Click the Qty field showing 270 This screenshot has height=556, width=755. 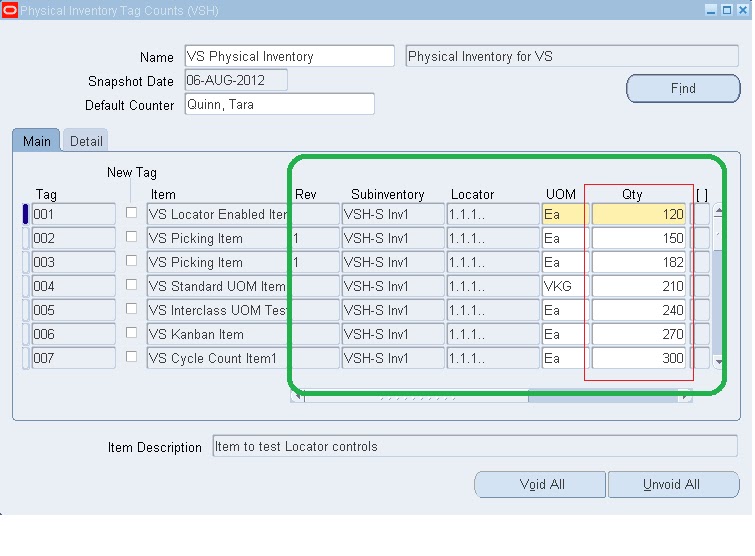(638, 335)
